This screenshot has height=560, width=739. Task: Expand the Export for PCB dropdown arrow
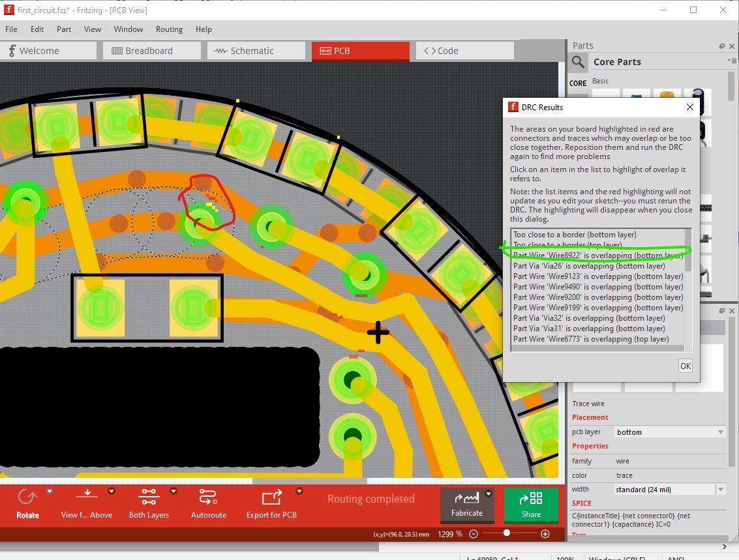[x=299, y=492]
